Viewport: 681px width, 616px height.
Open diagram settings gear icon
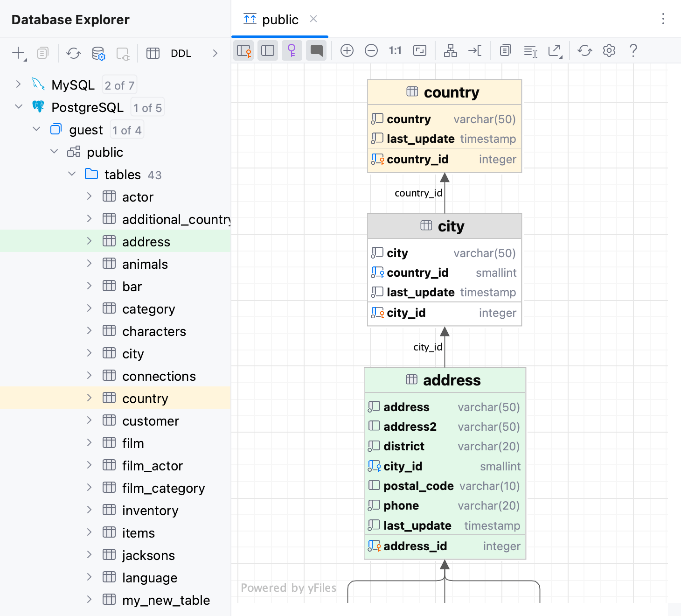[609, 50]
